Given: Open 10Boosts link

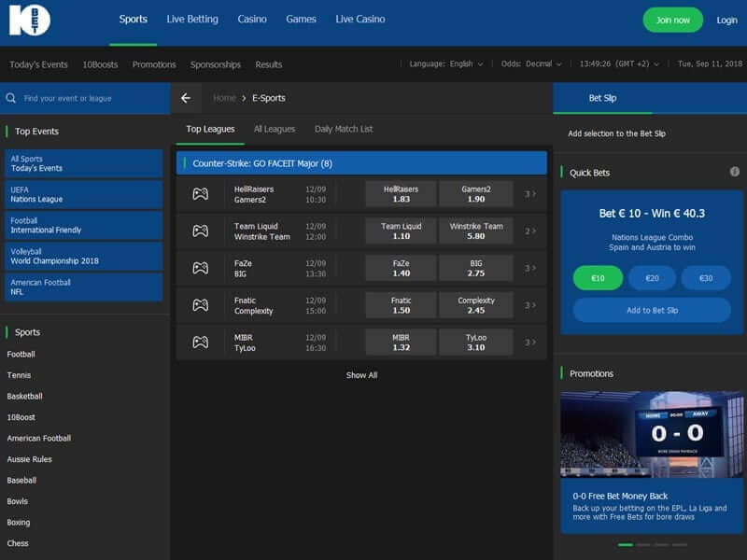Looking at the screenshot, I should (100, 64).
